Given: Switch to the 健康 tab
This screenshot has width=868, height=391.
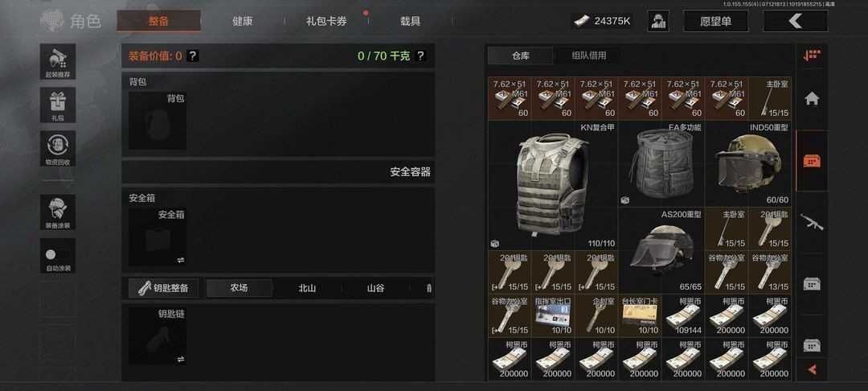Looking at the screenshot, I should pos(243,22).
